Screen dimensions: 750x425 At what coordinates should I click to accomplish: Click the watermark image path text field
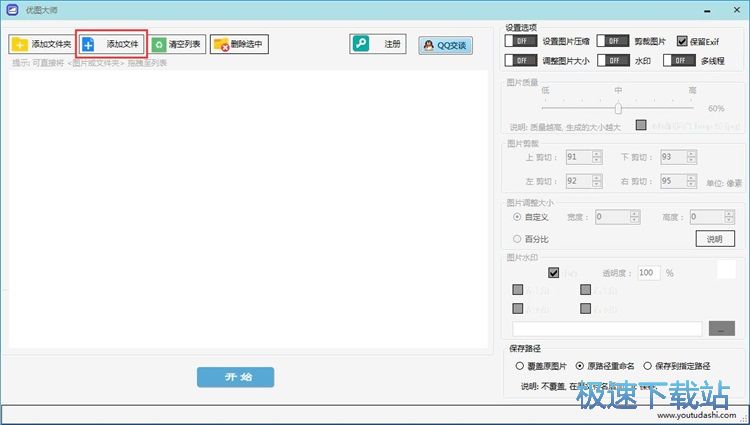[x=607, y=329]
